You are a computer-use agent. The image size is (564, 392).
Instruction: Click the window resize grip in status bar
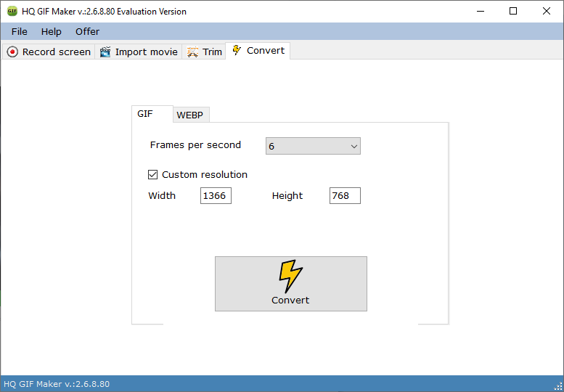pyautogui.click(x=558, y=386)
